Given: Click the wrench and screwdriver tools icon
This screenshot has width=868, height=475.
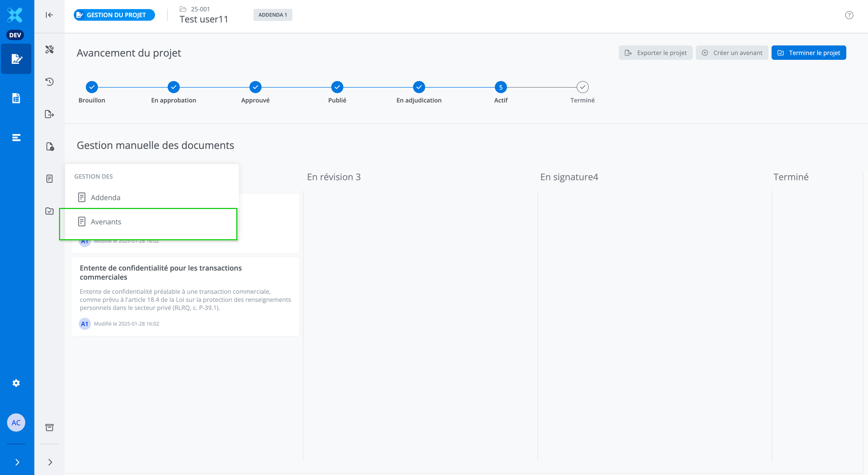Looking at the screenshot, I should [x=49, y=49].
